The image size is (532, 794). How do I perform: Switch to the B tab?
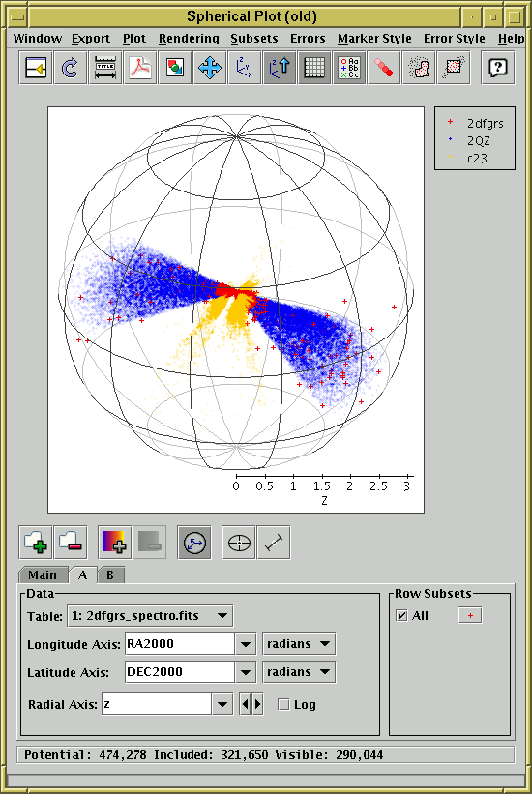[x=110, y=575]
